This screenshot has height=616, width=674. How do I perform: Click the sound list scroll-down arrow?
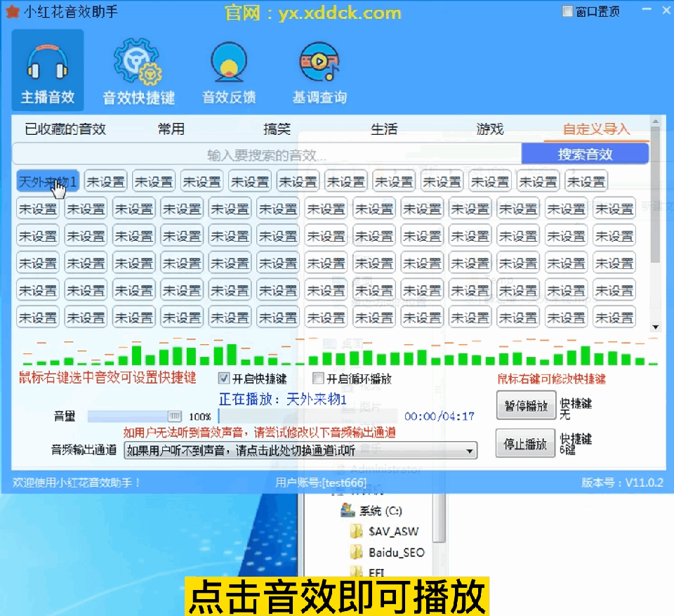tap(655, 327)
